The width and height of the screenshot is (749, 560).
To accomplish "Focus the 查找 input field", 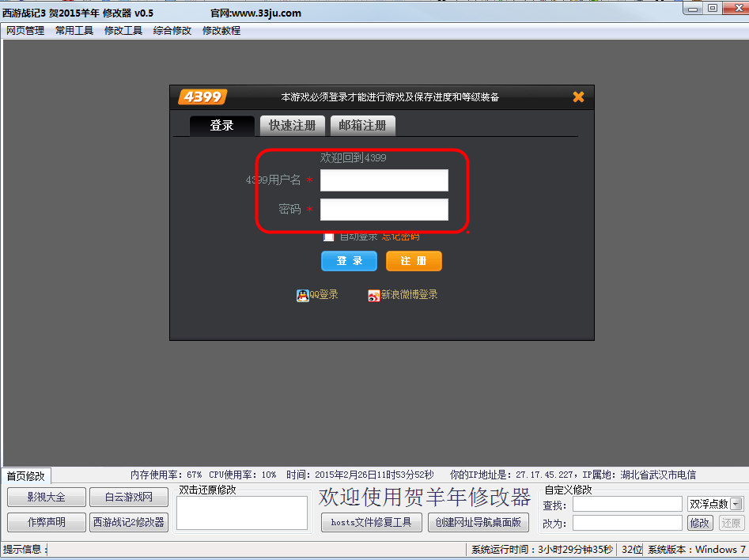I will pos(627,504).
